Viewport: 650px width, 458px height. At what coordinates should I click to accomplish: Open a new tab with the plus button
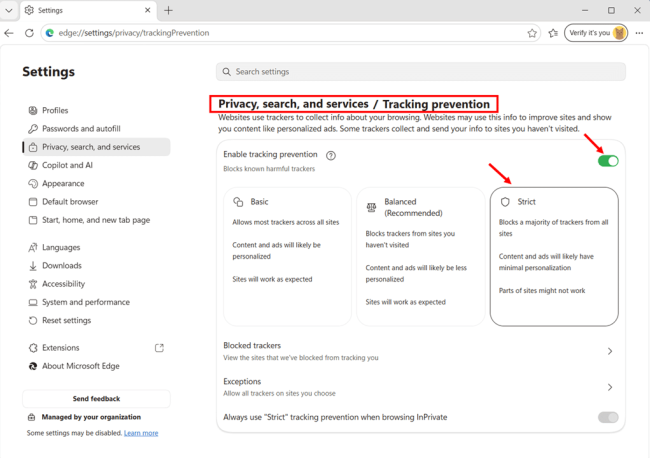(x=168, y=10)
